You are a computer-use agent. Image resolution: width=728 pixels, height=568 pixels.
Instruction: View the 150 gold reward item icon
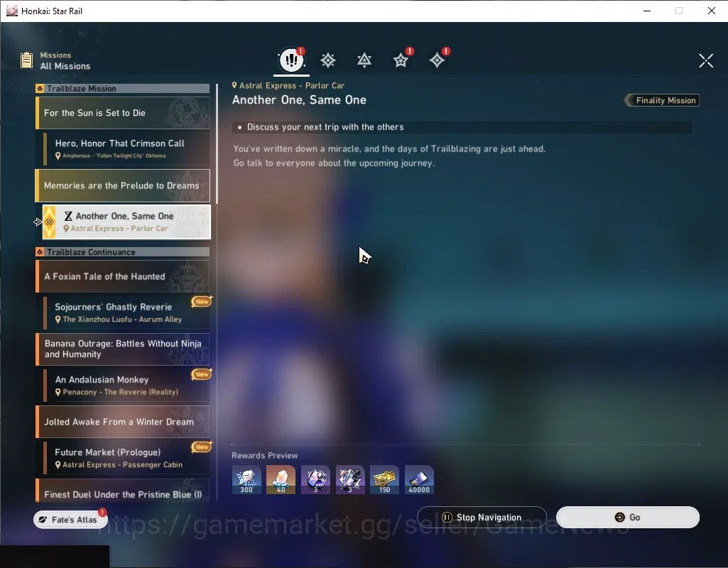pos(384,480)
